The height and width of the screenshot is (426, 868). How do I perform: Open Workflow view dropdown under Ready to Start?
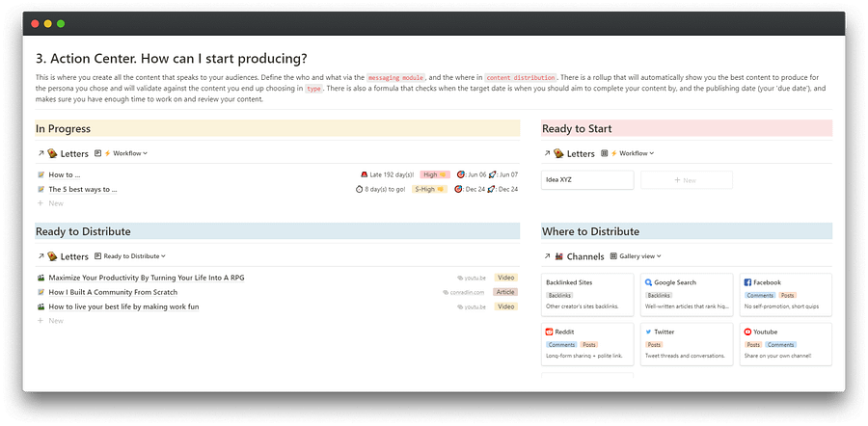(x=628, y=153)
